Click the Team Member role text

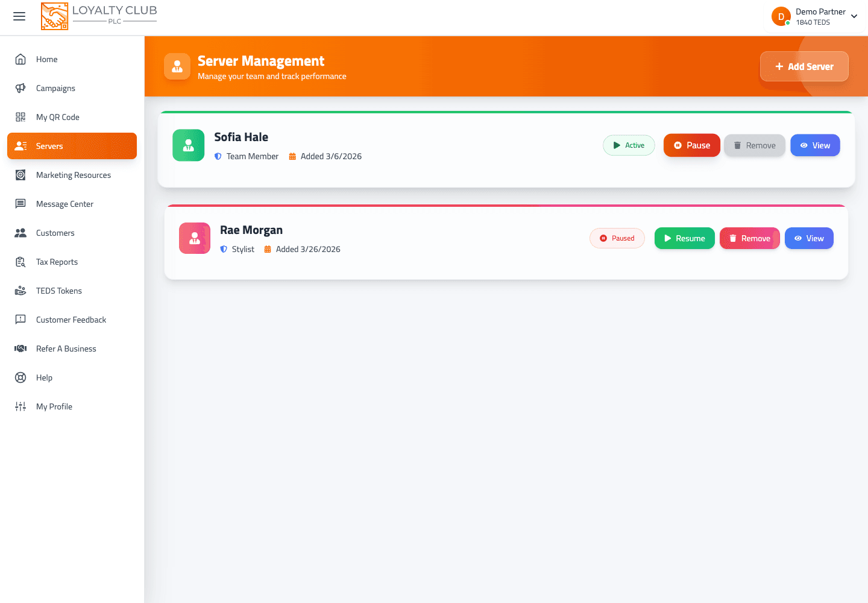point(253,156)
